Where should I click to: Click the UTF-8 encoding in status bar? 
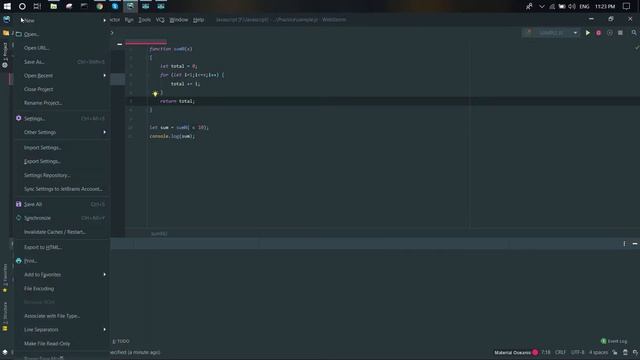point(578,352)
